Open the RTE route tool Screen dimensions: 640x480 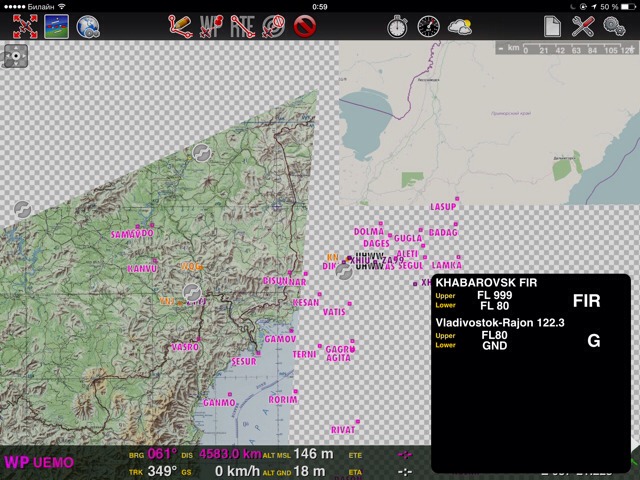tap(242, 27)
